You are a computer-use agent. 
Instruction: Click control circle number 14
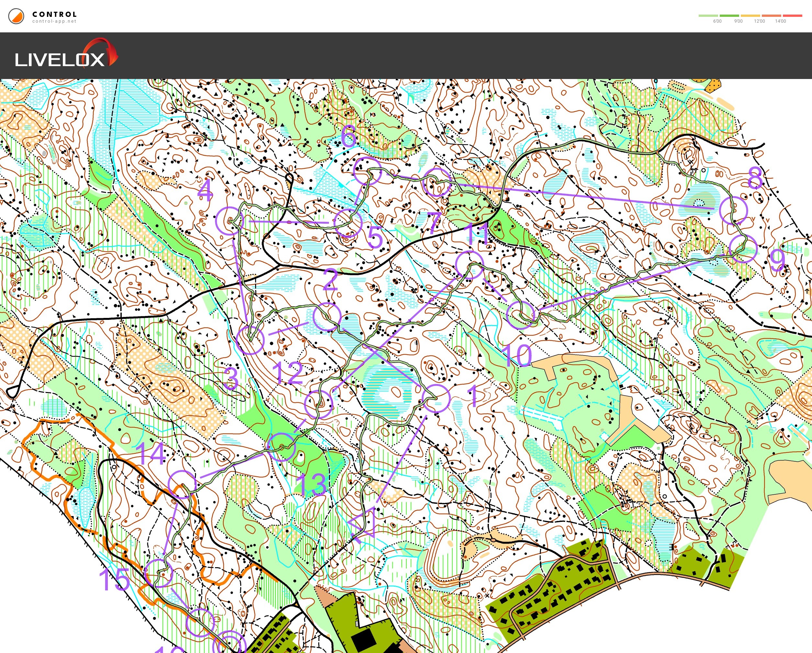point(182,484)
